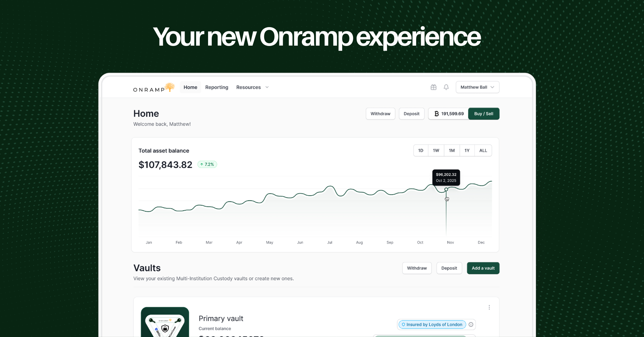The image size is (644, 337).
Task: Select the 1W chart range
Action: 436,150
